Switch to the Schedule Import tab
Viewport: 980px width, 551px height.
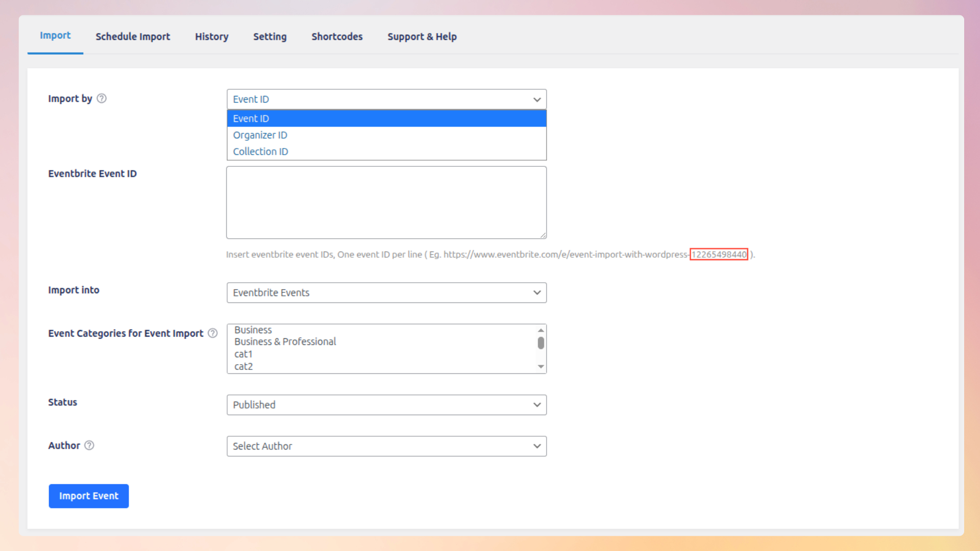[x=133, y=36]
